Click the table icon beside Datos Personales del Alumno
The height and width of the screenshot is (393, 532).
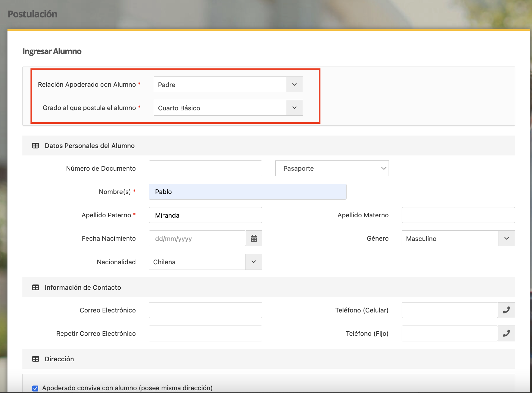coord(36,146)
